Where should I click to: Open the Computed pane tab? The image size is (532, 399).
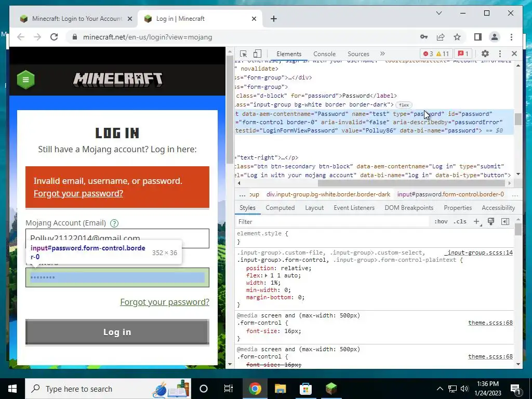(x=280, y=208)
